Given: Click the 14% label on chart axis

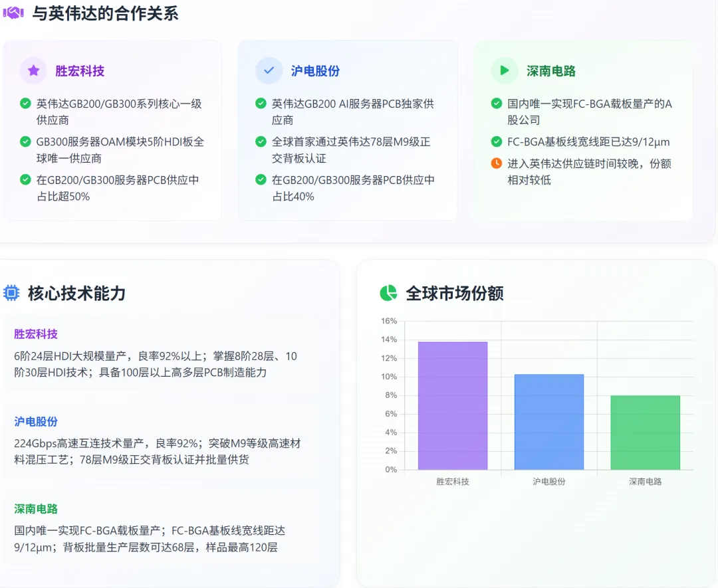Looking at the screenshot, I should point(389,340).
